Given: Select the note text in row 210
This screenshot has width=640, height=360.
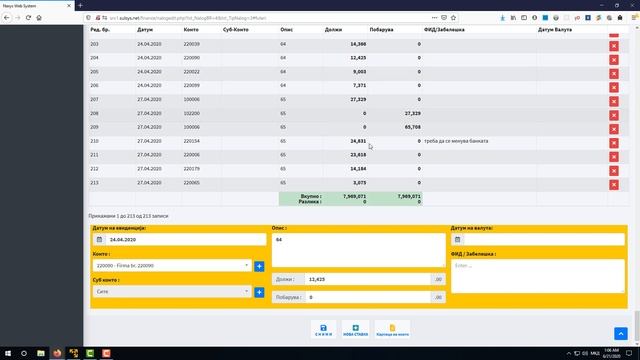Looking at the screenshot, I should [x=456, y=141].
